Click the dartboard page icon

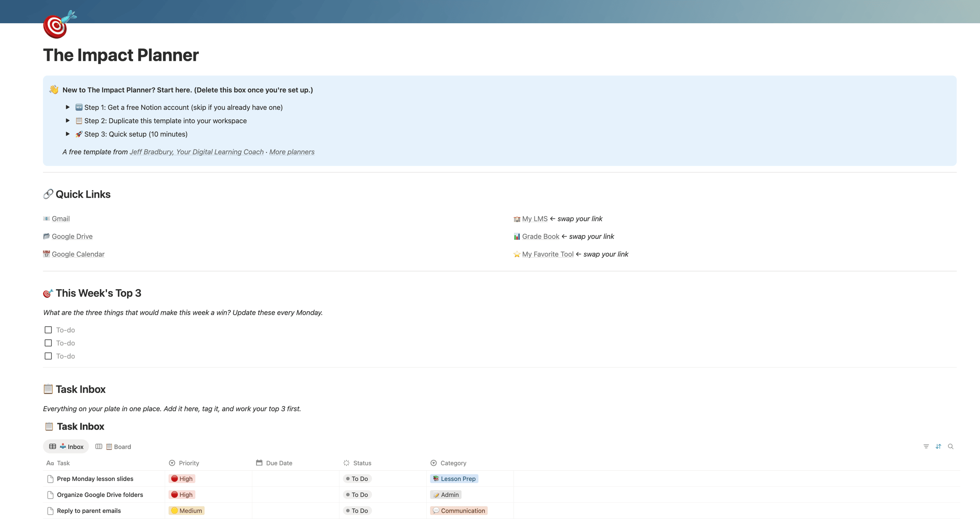[x=57, y=25]
